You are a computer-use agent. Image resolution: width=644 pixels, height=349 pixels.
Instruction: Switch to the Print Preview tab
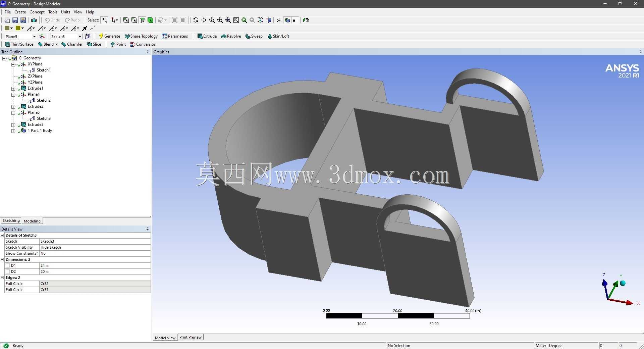[191, 337]
